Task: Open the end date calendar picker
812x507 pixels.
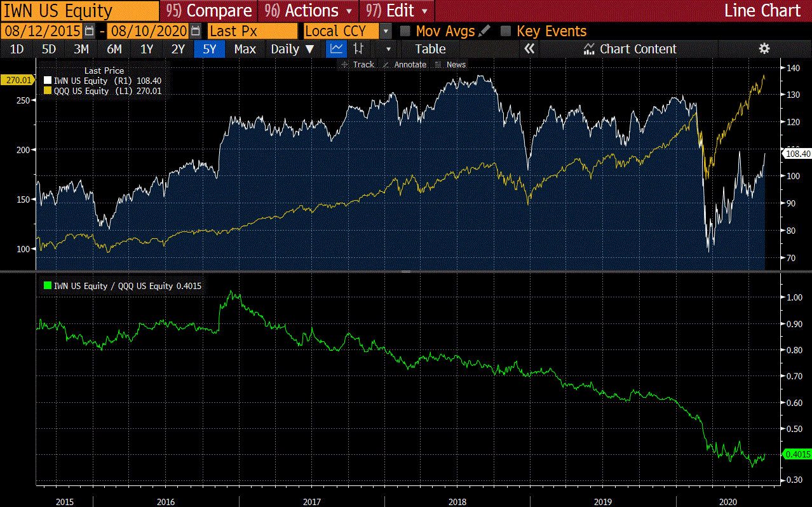Action: [196, 31]
